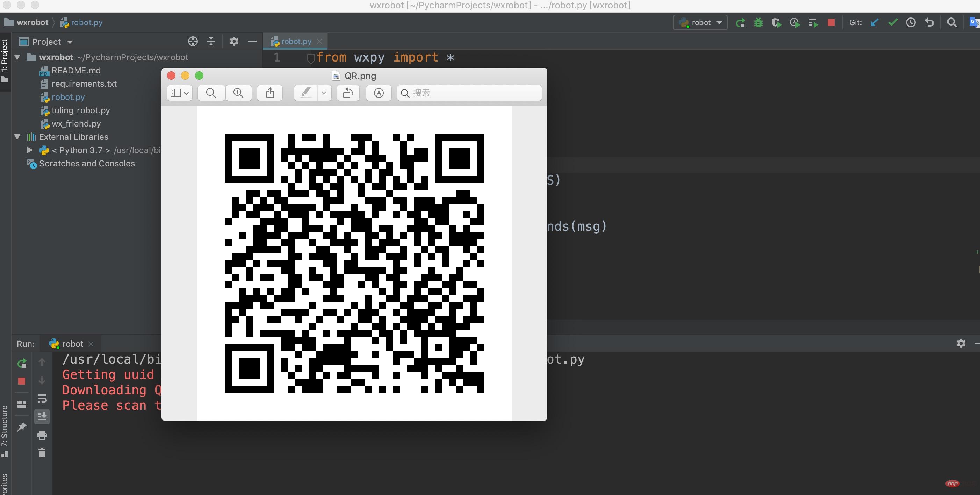Image resolution: width=980 pixels, height=495 pixels.
Task: Toggle soft-wrap in Run console
Action: point(42,399)
